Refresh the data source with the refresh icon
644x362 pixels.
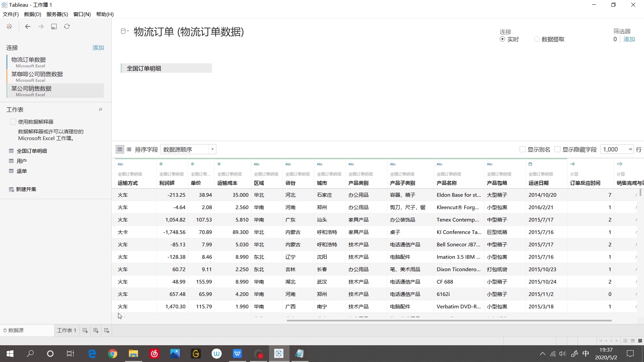[67, 26]
